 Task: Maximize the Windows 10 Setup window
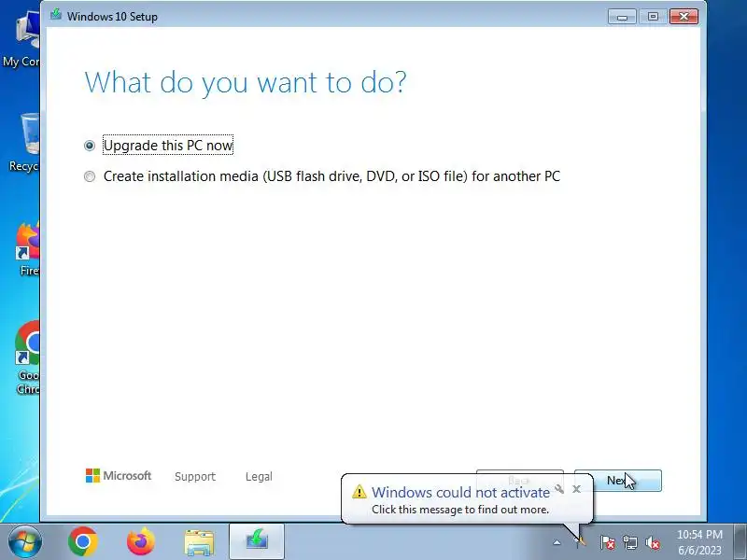[x=653, y=17]
